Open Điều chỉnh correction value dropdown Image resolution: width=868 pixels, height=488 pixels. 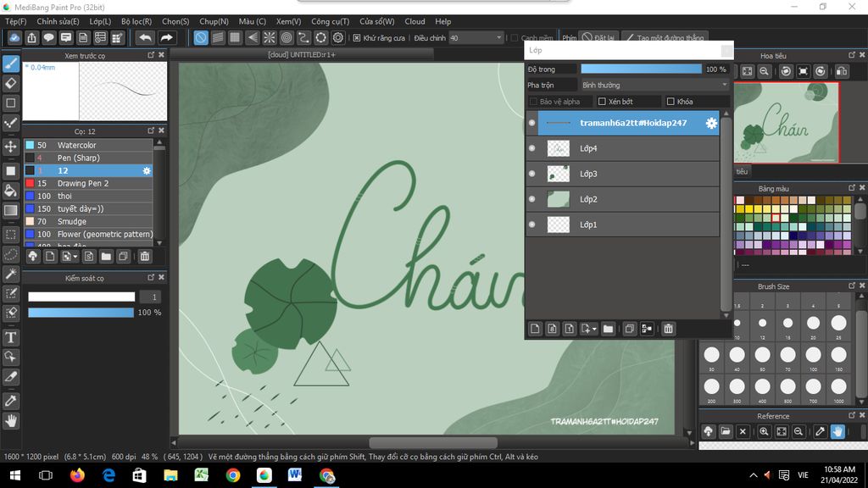click(476, 37)
